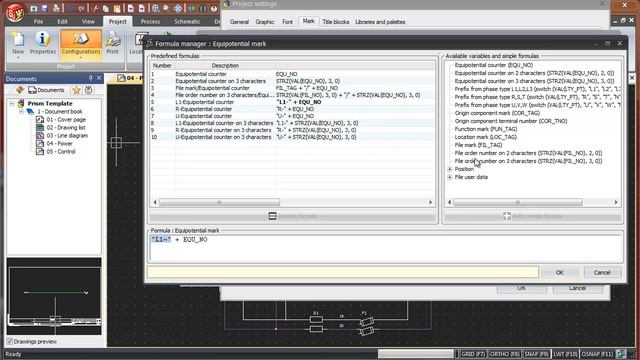Viewport: 640px width, 360px height.
Task: Open the clock history tab in Documents panel
Action: pyautogui.click(x=89, y=90)
